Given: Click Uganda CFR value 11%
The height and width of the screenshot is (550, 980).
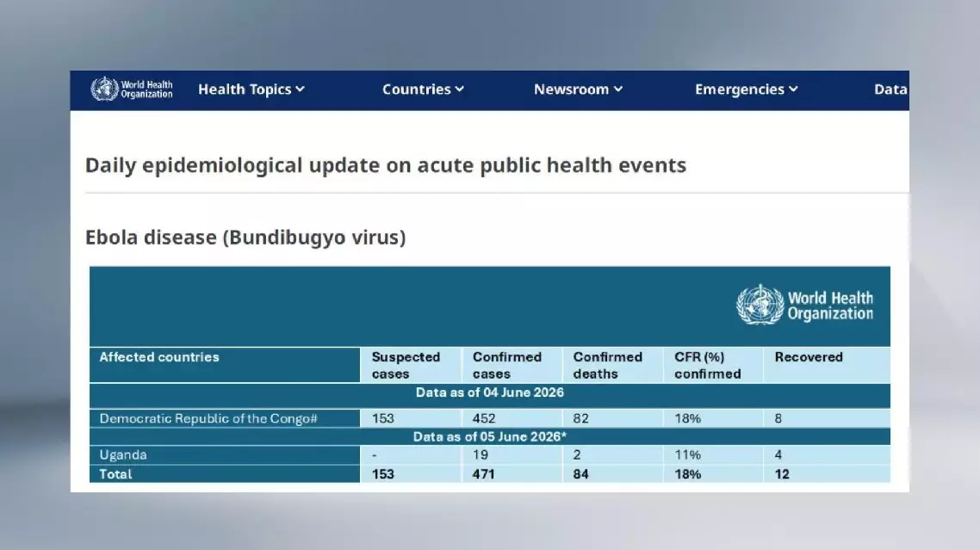Looking at the screenshot, I should coord(687,455).
